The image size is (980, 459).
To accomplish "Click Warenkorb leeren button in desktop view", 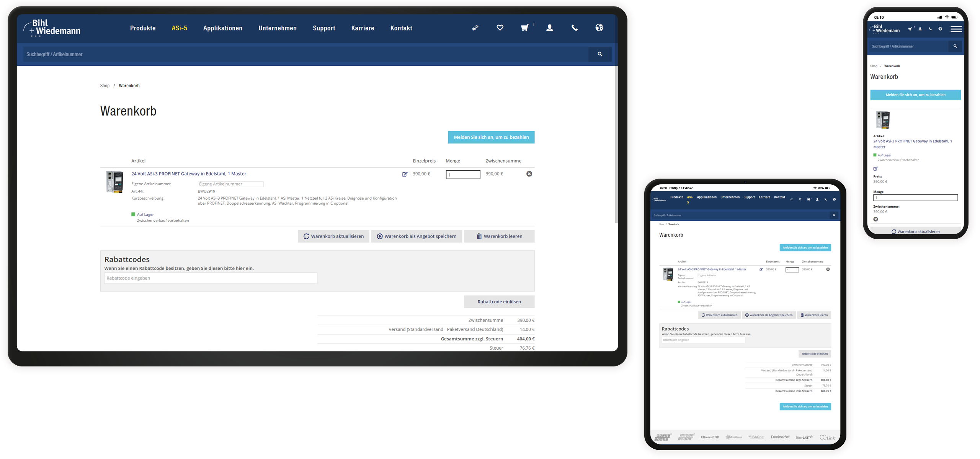I will click(499, 236).
